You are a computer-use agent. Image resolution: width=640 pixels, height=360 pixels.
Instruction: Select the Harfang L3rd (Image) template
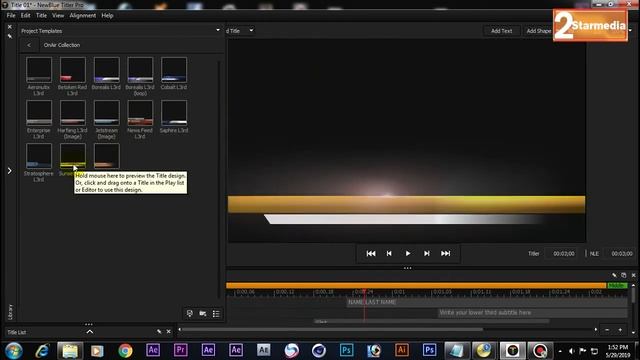click(73, 113)
